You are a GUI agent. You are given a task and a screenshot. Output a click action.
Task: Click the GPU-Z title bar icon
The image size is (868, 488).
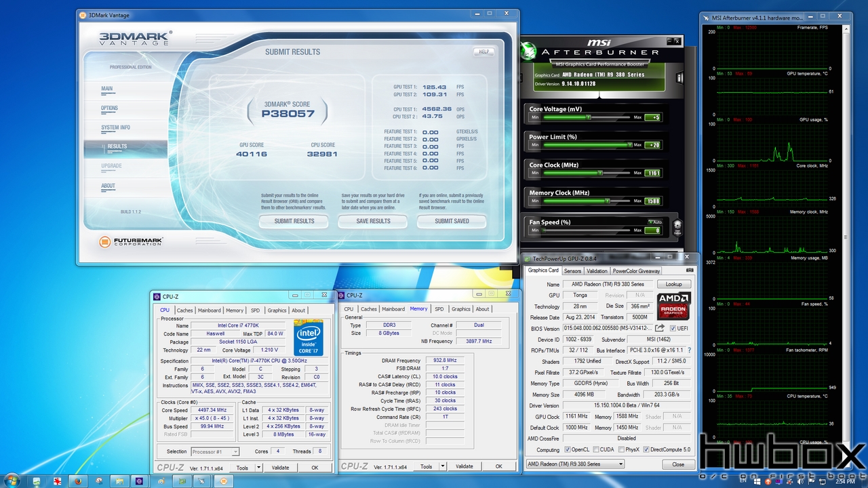[x=529, y=258]
